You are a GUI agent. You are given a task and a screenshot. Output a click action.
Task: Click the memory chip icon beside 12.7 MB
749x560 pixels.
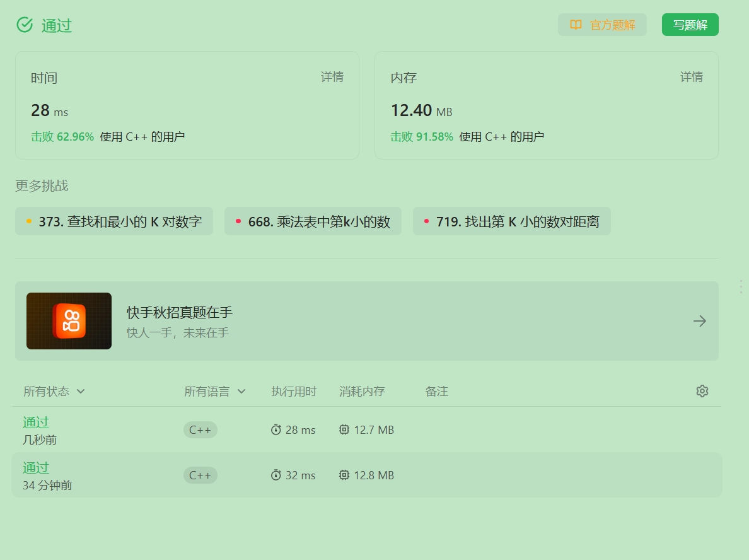[344, 430]
